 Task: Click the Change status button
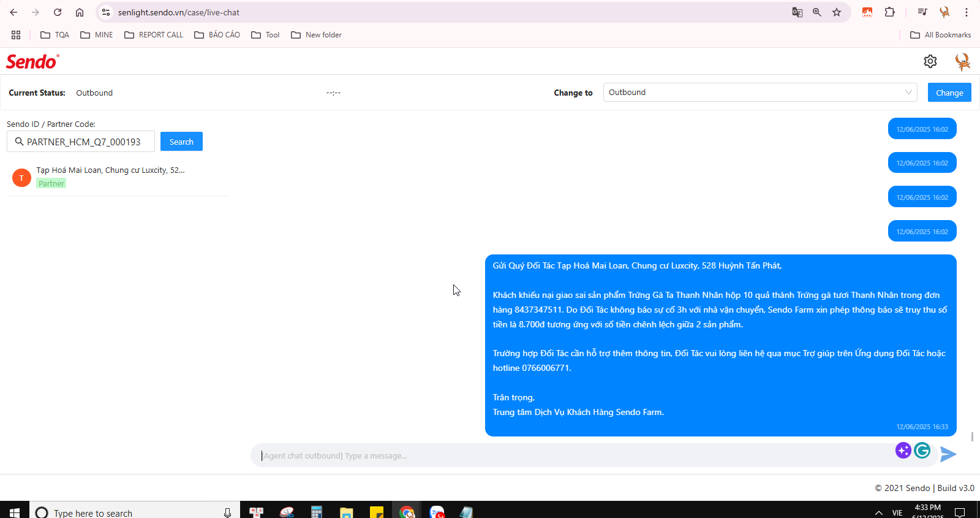click(949, 93)
